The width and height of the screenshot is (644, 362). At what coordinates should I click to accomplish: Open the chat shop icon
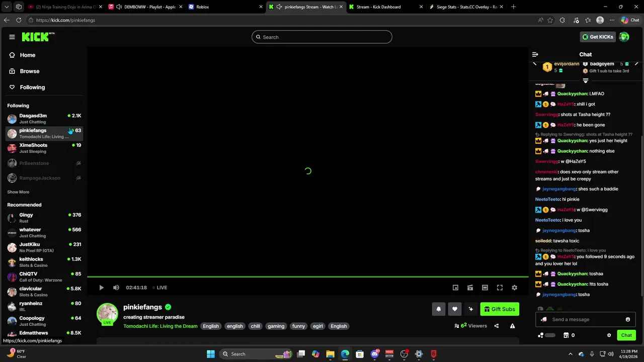click(x=566, y=335)
